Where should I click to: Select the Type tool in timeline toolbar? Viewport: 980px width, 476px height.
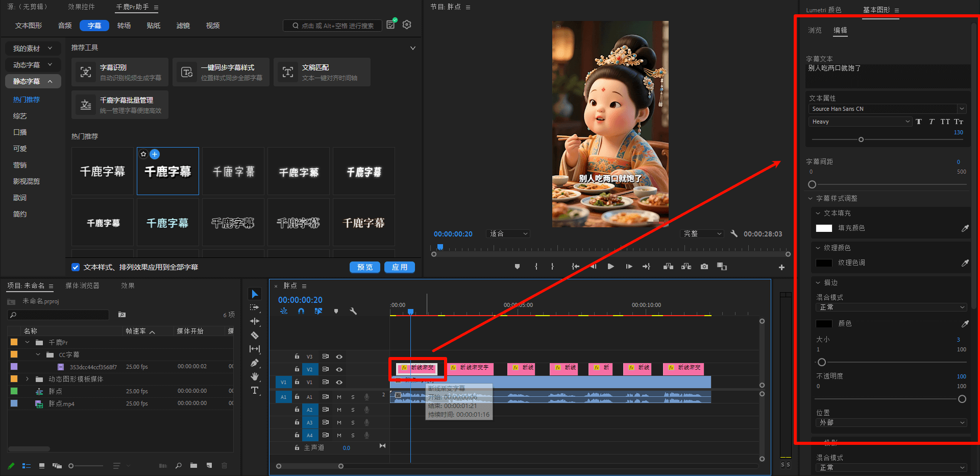pyautogui.click(x=255, y=391)
